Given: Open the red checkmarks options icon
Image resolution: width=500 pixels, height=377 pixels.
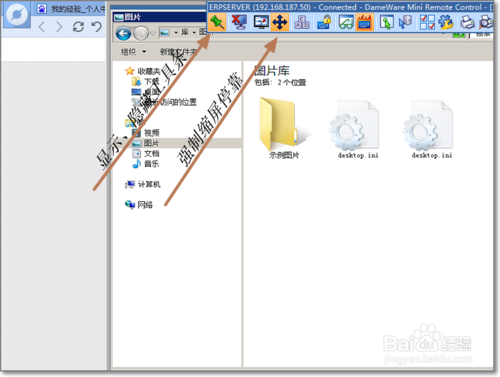Looking at the screenshot, I should [x=427, y=22].
